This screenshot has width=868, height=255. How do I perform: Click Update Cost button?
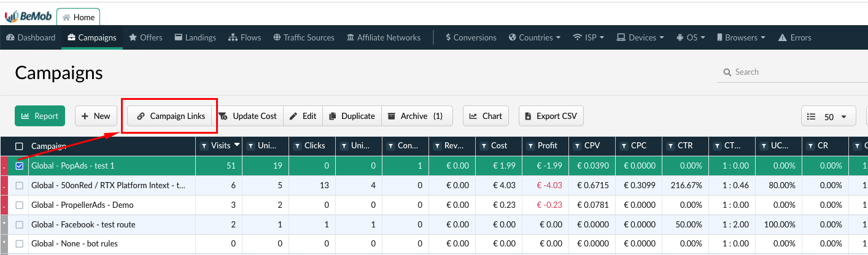pyautogui.click(x=248, y=116)
